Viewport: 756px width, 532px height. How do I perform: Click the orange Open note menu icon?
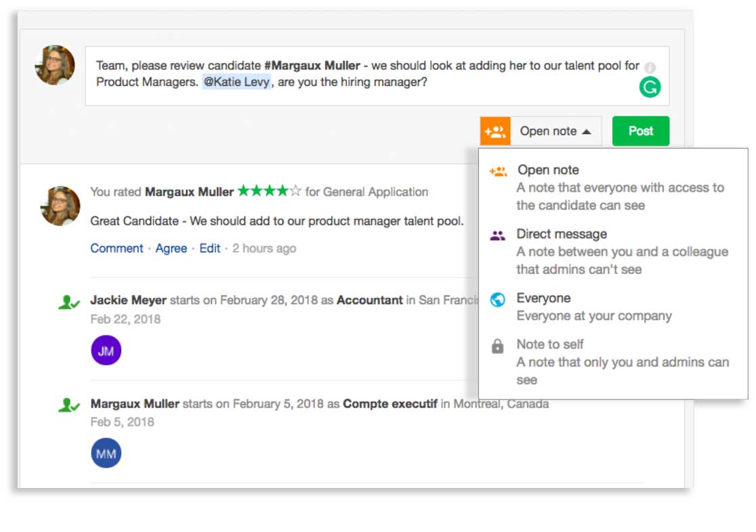tap(498, 171)
